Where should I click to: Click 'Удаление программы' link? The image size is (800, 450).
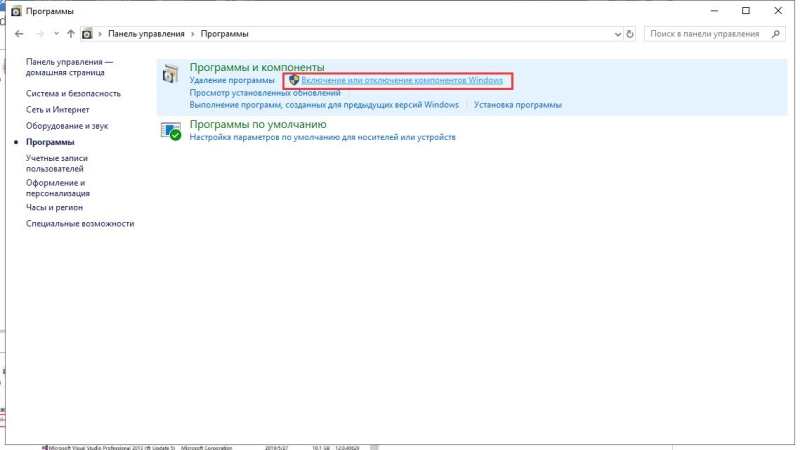[x=232, y=80]
